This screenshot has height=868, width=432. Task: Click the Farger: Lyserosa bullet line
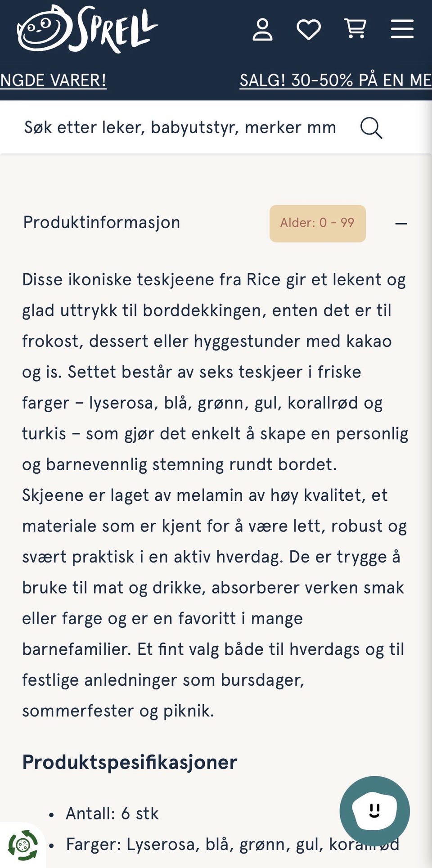pyautogui.click(x=202, y=845)
